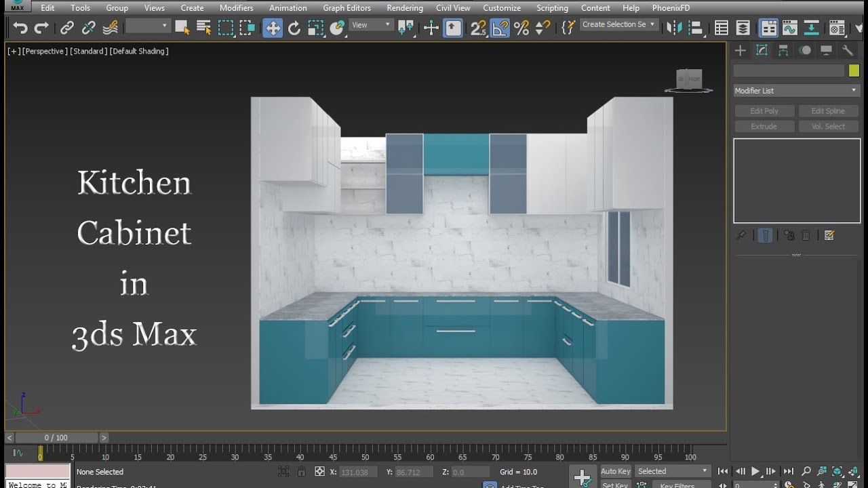Open Select by Name list icon
Image resolution: width=868 pixels, height=488 pixels.
point(203,28)
